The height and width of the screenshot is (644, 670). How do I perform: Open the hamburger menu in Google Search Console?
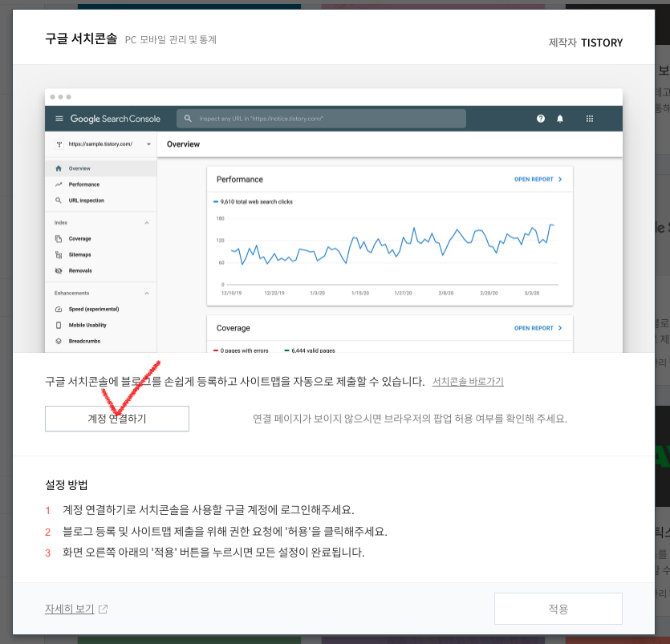(59, 119)
